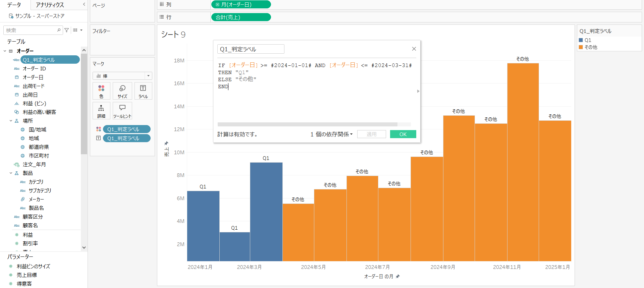This screenshot has height=288, width=644.
Task: Click the columns shelf icon (列)
Action: coord(162,4)
